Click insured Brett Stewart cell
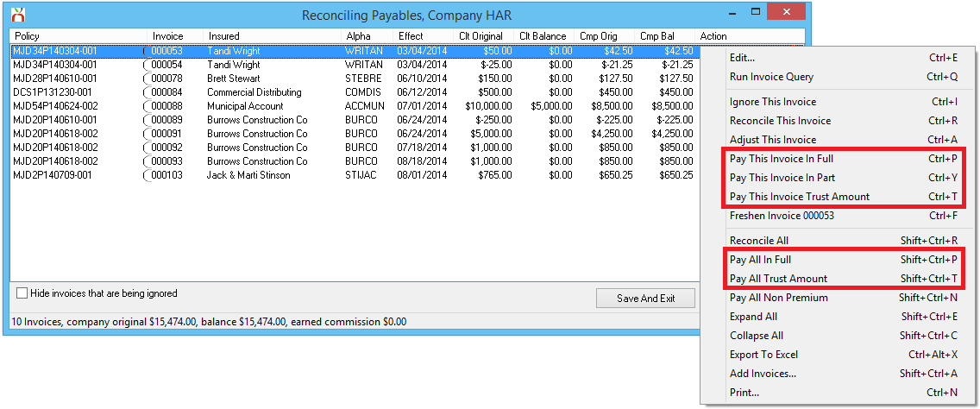 [234, 79]
